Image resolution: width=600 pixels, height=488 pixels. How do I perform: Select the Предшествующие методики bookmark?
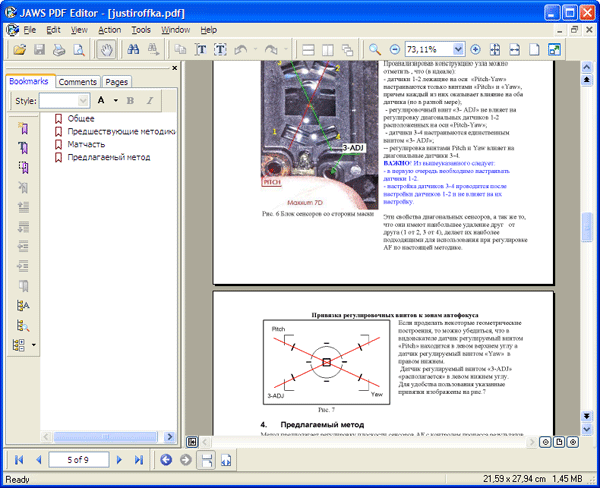click(x=121, y=132)
